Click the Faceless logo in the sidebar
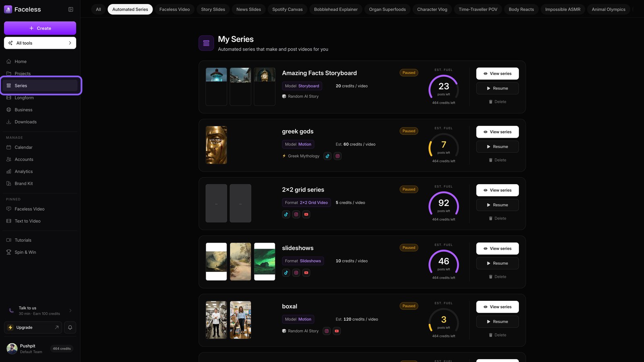 click(23, 9)
